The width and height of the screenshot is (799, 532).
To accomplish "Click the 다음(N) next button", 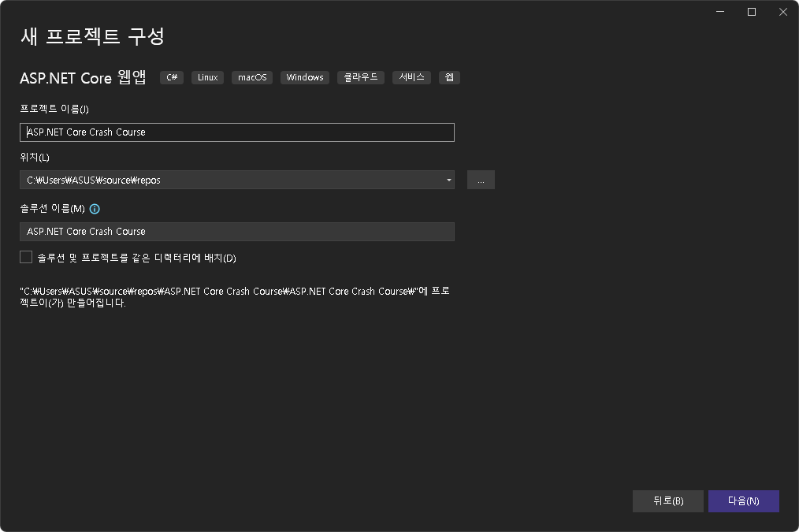I will (x=744, y=501).
